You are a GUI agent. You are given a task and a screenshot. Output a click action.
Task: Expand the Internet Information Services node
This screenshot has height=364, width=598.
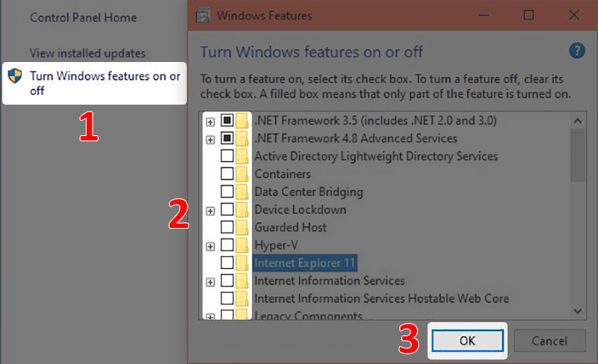tap(211, 282)
